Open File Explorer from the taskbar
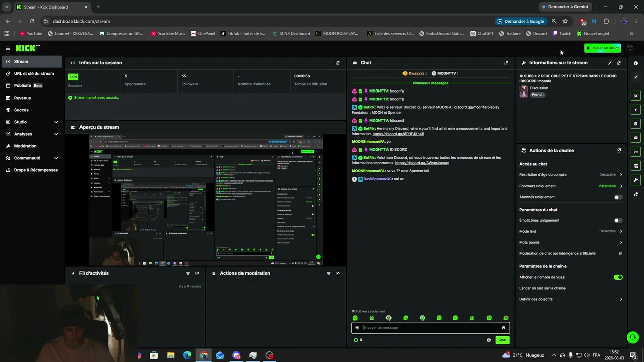This screenshot has height=362, width=644. 171,355
